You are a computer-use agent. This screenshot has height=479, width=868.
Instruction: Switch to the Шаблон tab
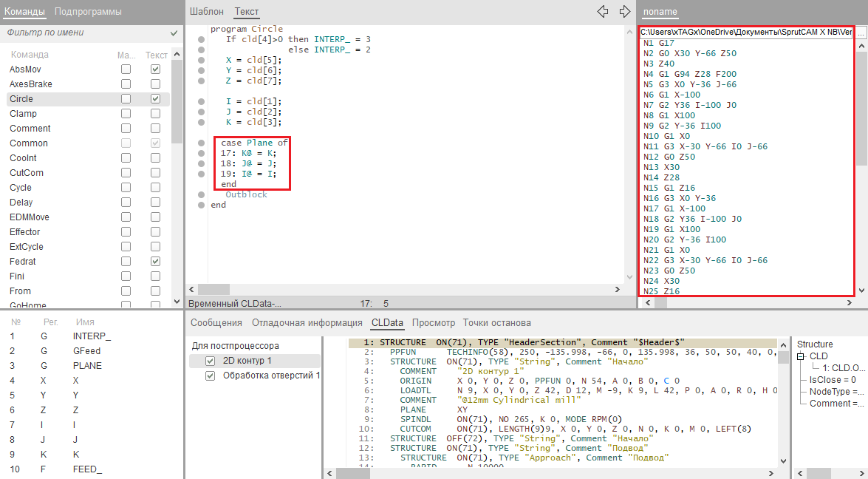point(206,12)
